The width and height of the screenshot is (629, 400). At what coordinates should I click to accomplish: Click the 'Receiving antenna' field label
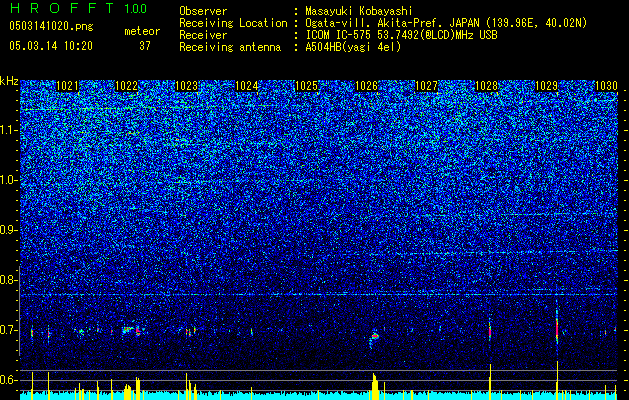230,47
